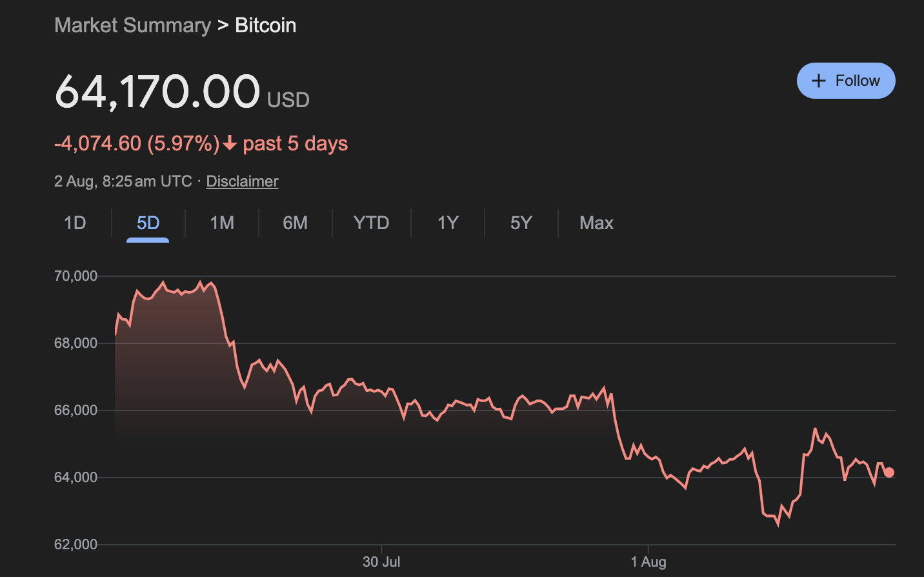Viewport: 924px width, 577px height.
Task: Click the Bitcoin breadcrumb title
Action: point(265,25)
